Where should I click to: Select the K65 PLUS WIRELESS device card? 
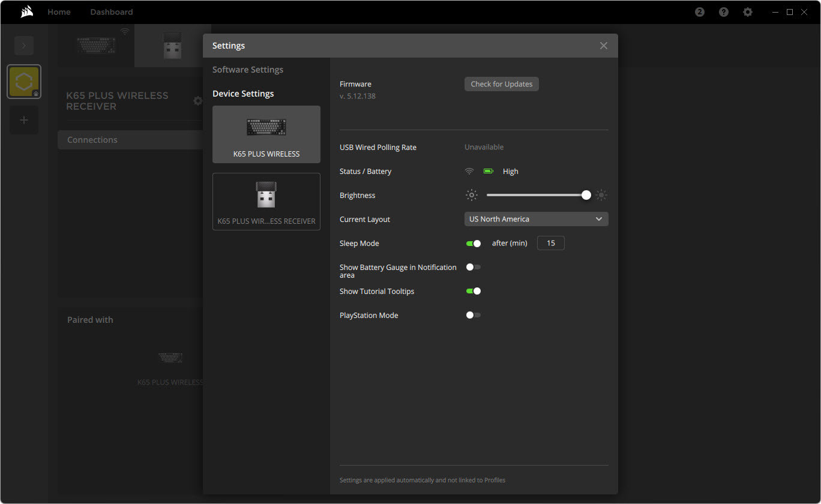266,134
